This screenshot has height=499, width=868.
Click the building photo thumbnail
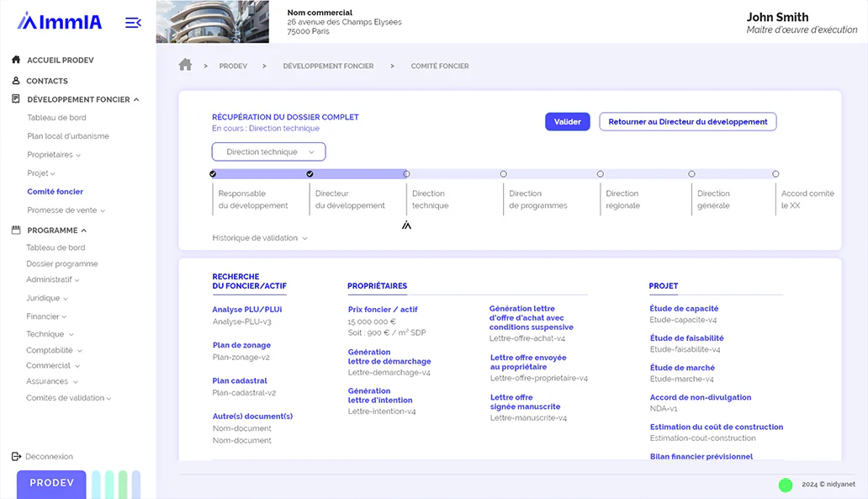[x=213, y=22]
